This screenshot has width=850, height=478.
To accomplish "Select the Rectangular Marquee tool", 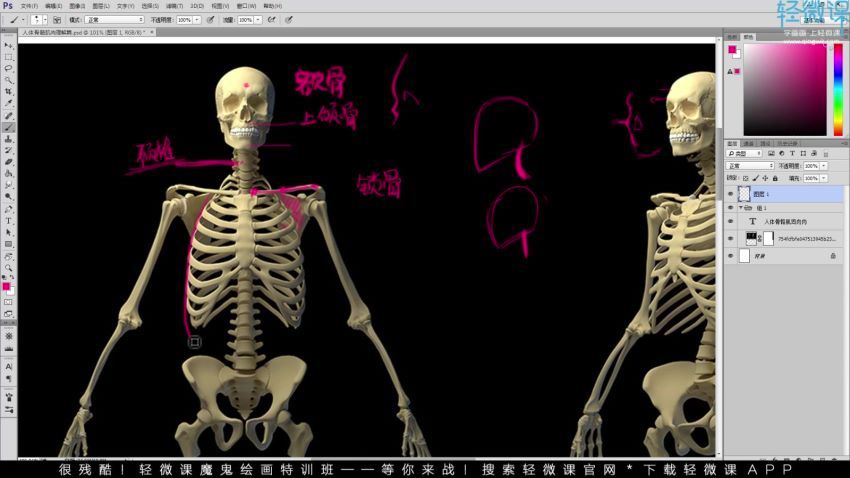I will pyautogui.click(x=8, y=57).
